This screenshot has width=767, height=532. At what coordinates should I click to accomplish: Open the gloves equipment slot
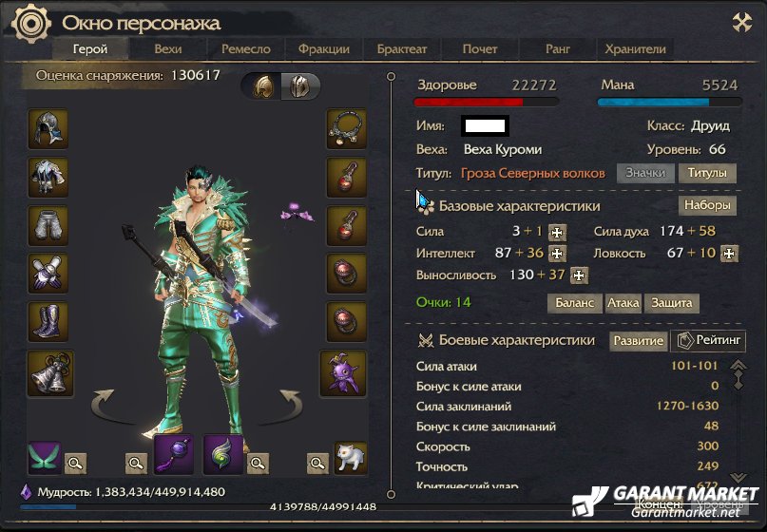pos(48,274)
